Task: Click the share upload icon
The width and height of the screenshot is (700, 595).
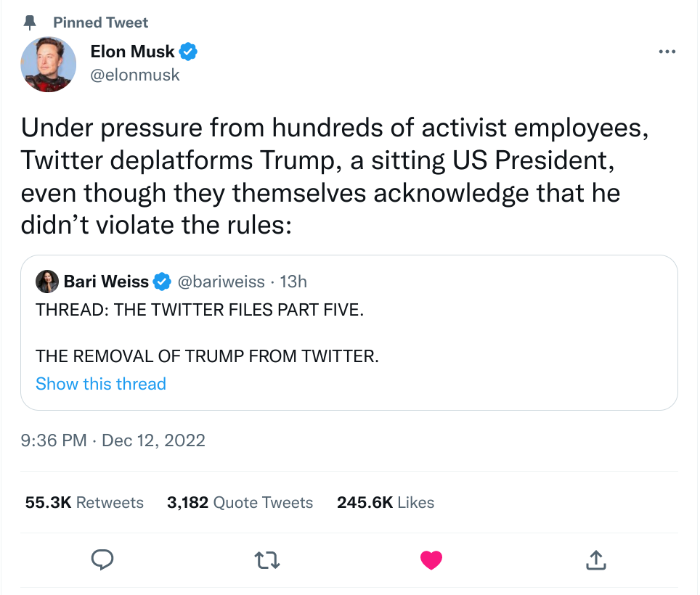Action: click(595, 559)
